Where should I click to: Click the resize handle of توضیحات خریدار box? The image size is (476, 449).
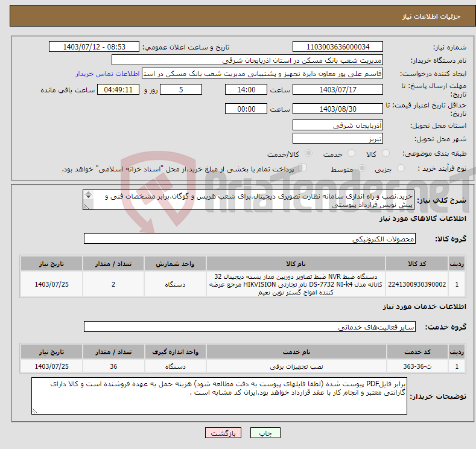pyautogui.click(x=34, y=412)
